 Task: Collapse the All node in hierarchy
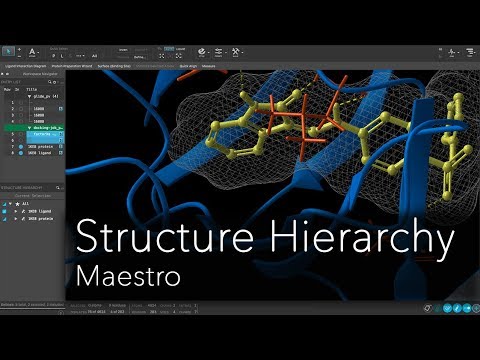click(10, 204)
